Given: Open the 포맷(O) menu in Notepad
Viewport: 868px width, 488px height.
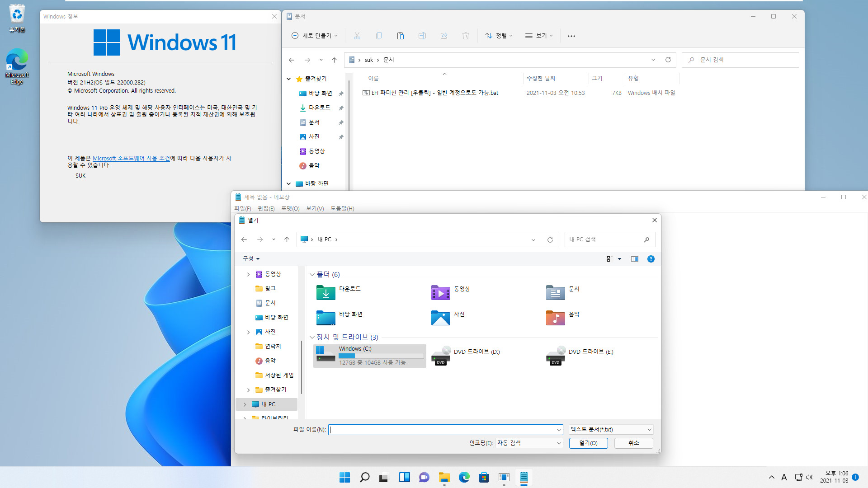Looking at the screenshot, I should [x=290, y=208].
